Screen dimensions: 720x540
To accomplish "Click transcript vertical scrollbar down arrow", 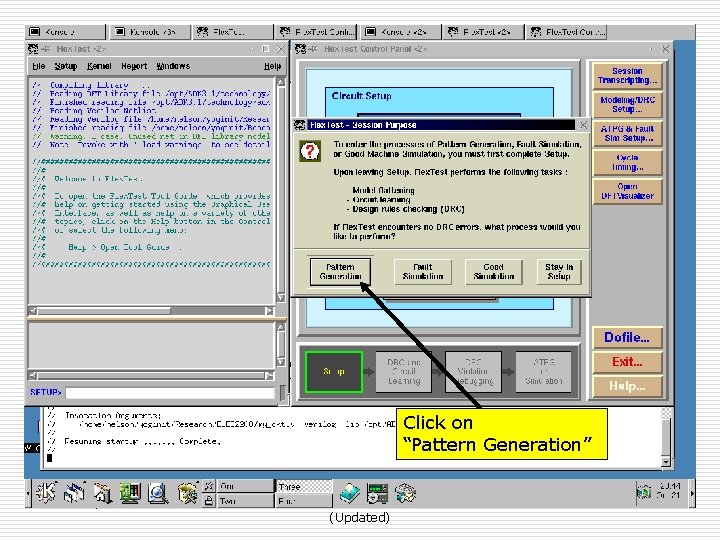I will pos(281,298).
